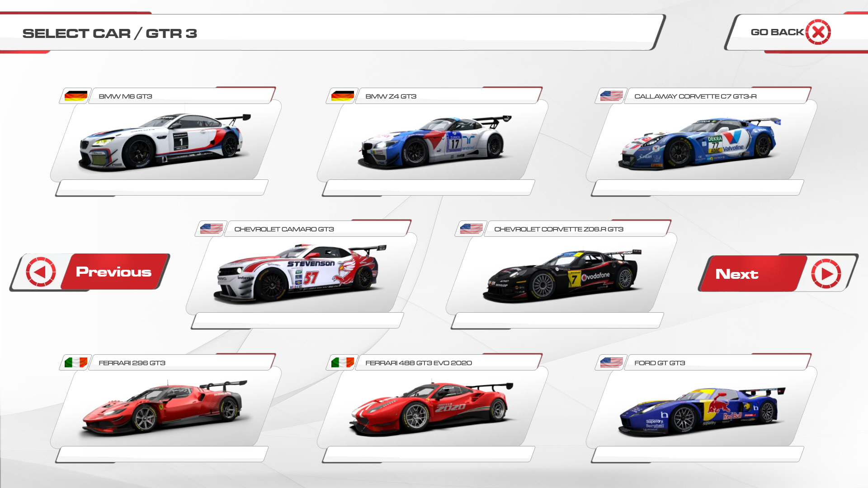Click the US flag beside Callaway Corvette
The width and height of the screenshot is (868, 488).
click(611, 96)
